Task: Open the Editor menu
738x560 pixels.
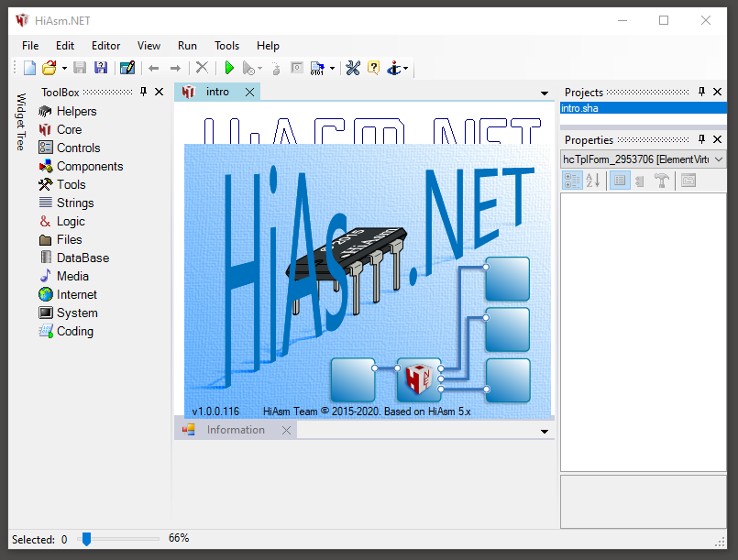Action: 105,46
